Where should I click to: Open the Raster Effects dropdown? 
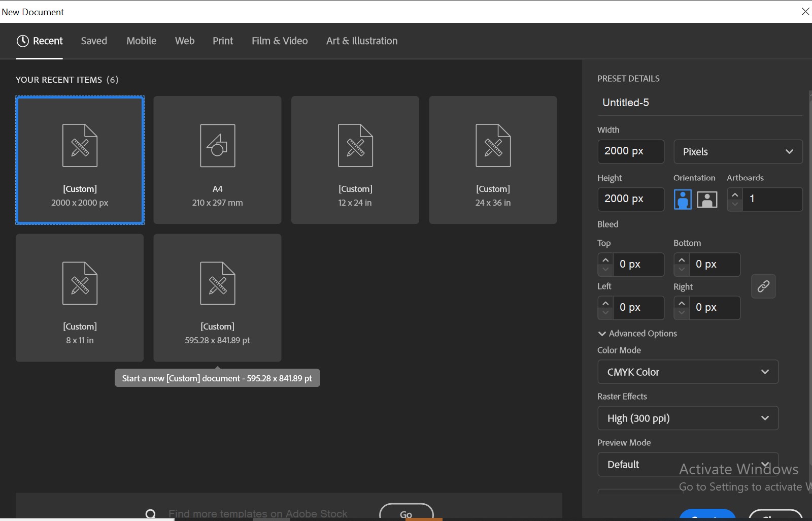coord(688,418)
